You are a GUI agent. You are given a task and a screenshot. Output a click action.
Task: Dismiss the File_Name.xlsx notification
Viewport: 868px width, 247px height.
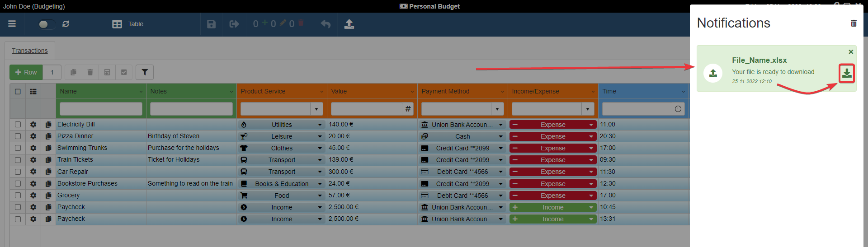click(851, 52)
